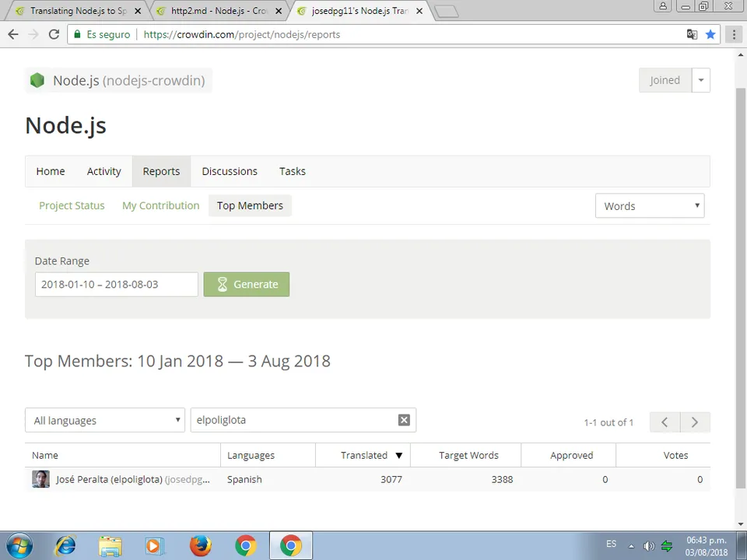Select the Reports tab

coord(162,171)
